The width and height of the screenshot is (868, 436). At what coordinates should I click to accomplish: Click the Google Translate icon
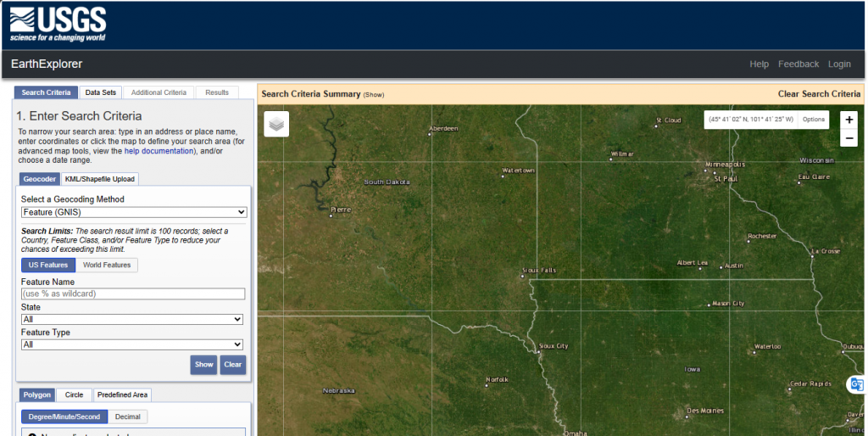857,384
